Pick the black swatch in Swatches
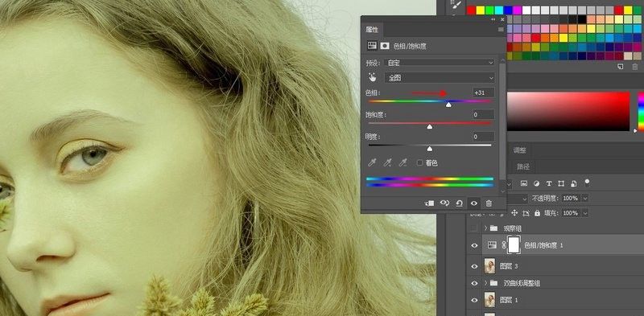 (582, 19)
